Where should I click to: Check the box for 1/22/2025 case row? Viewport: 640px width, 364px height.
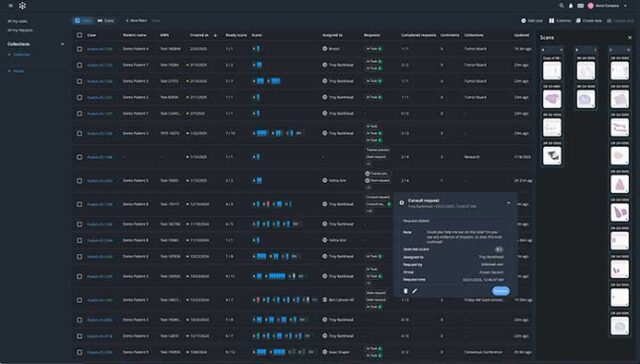coord(80,133)
